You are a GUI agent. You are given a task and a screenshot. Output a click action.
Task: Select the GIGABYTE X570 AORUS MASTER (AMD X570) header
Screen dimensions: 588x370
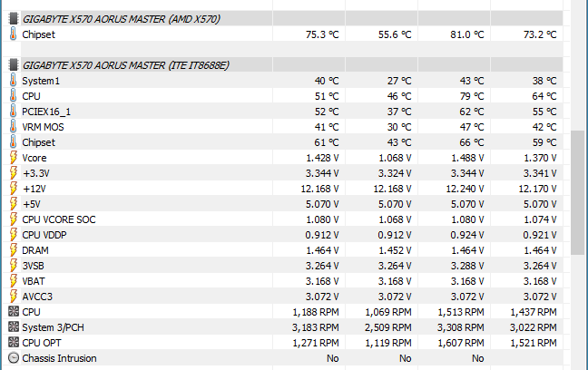tap(121, 19)
